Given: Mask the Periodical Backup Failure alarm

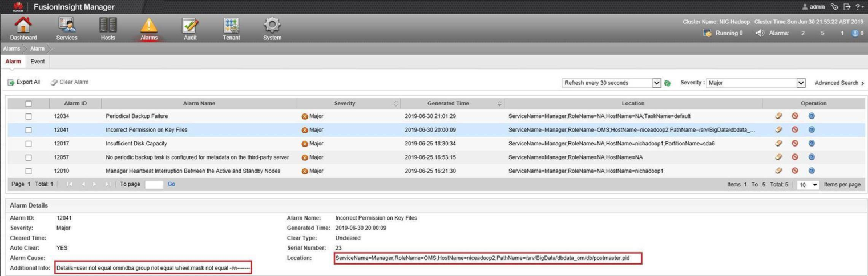Looking at the screenshot, I should pyautogui.click(x=794, y=116).
